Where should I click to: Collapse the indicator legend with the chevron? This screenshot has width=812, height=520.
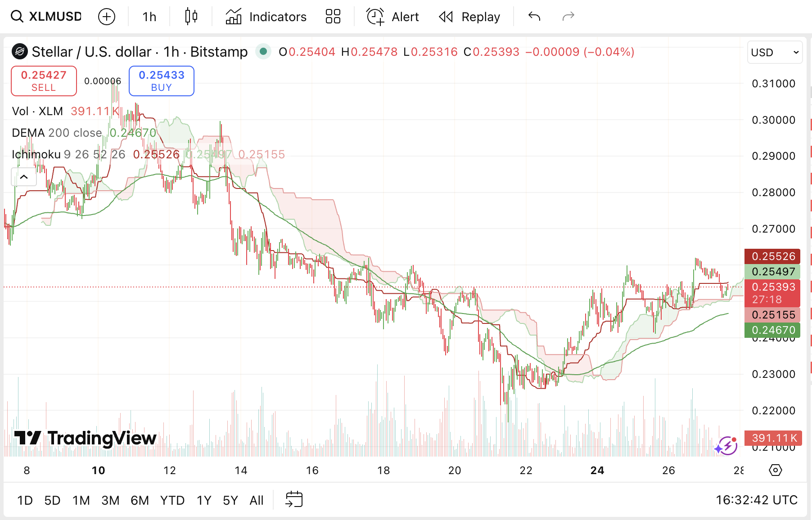pos(24,177)
